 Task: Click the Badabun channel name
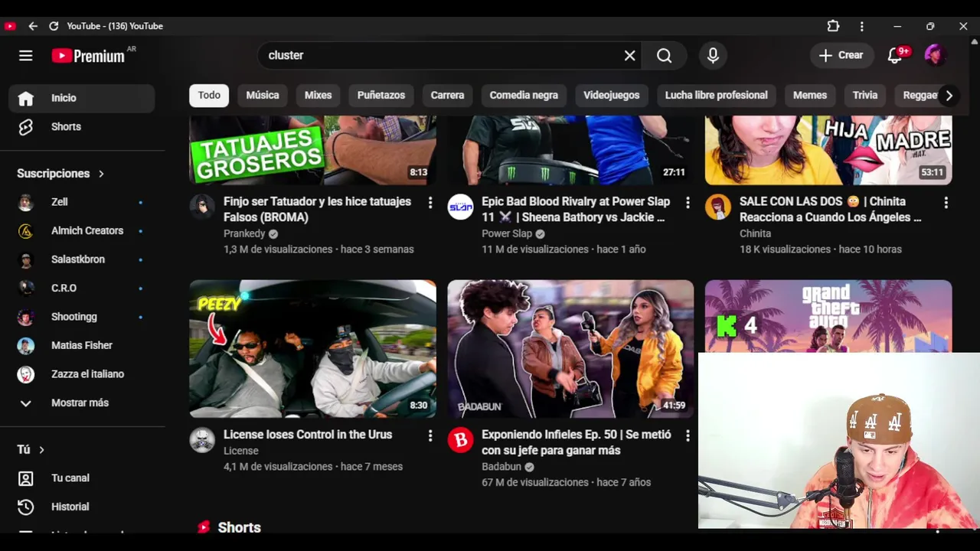coord(501,466)
